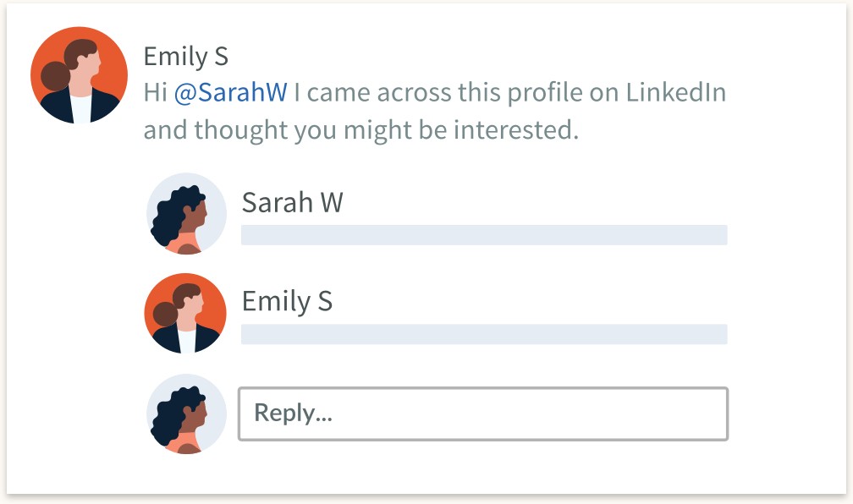Screen dimensions: 853x504
Task: Click Sarah W's avatar in the reply thread
Action: [186, 214]
